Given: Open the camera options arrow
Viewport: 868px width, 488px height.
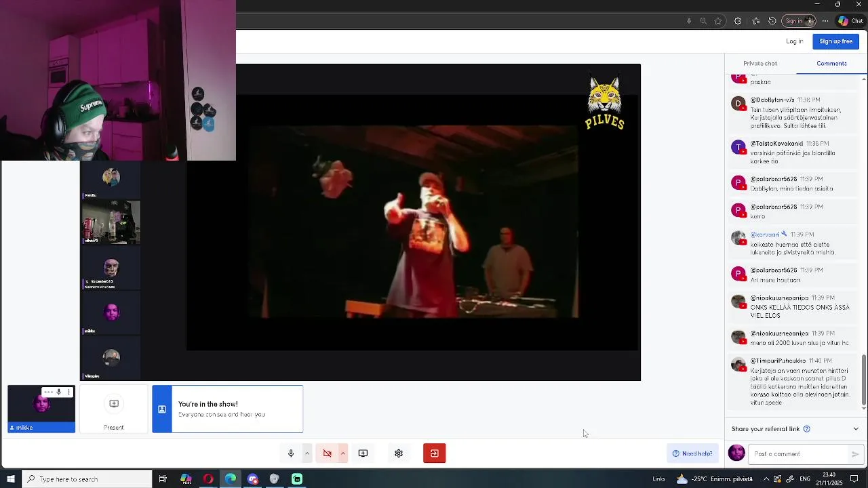Looking at the screenshot, I should pos(343,453).
